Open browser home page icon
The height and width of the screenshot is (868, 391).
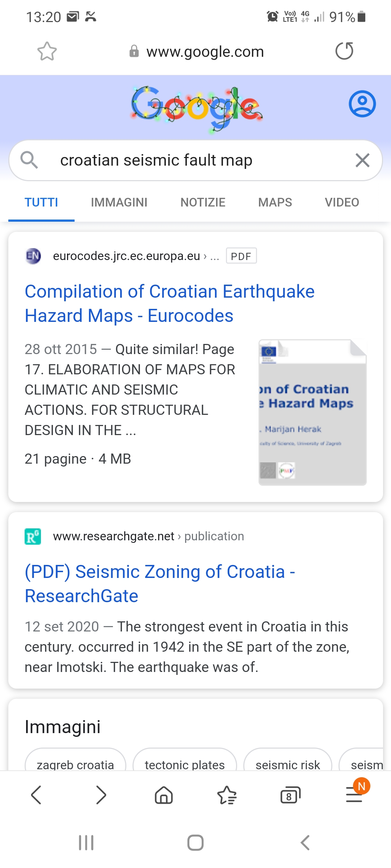(164, 795)
